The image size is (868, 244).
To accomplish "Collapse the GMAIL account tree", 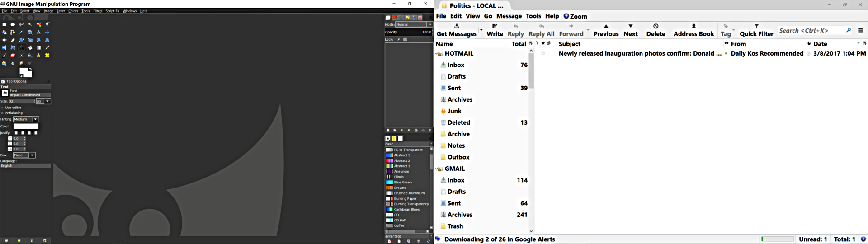I will click(437, 169).
